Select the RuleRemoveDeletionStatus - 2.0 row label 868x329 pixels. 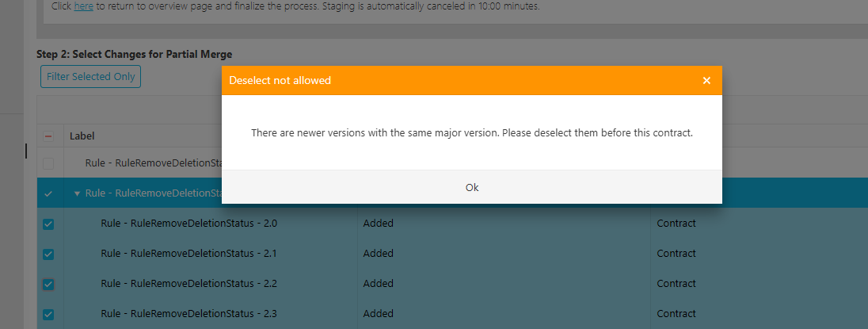pos(188,224)
